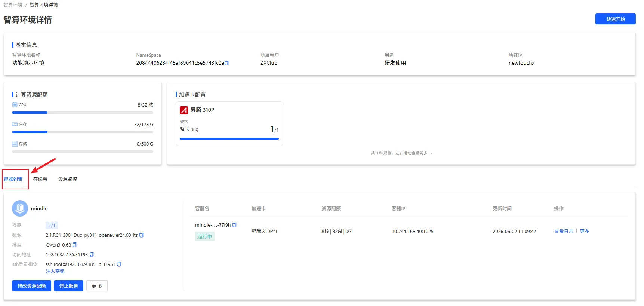
Task: Copy the mindie image name
Action: (x=141, y=235)
